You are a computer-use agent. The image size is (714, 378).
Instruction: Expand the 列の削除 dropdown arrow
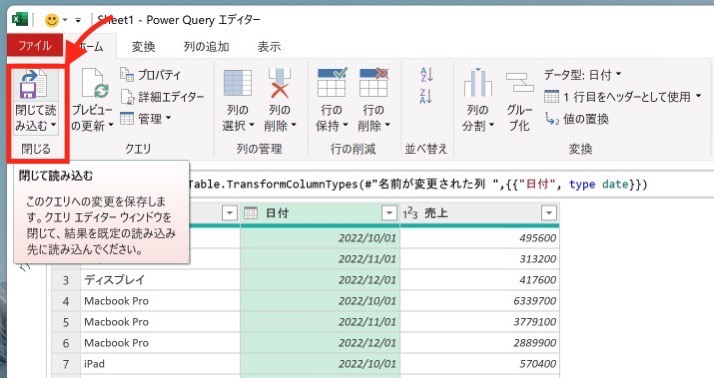(x=294, y=125)
